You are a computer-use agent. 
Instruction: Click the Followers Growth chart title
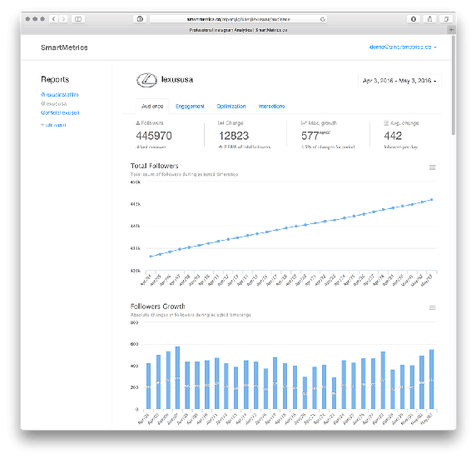tap(157, 306)
